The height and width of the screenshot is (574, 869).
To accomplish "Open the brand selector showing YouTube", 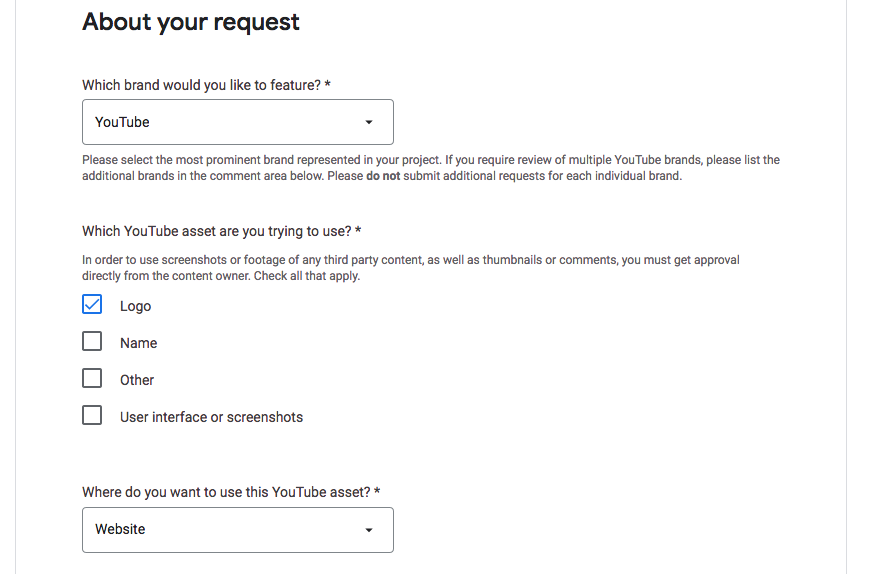I will coord(238,122).
